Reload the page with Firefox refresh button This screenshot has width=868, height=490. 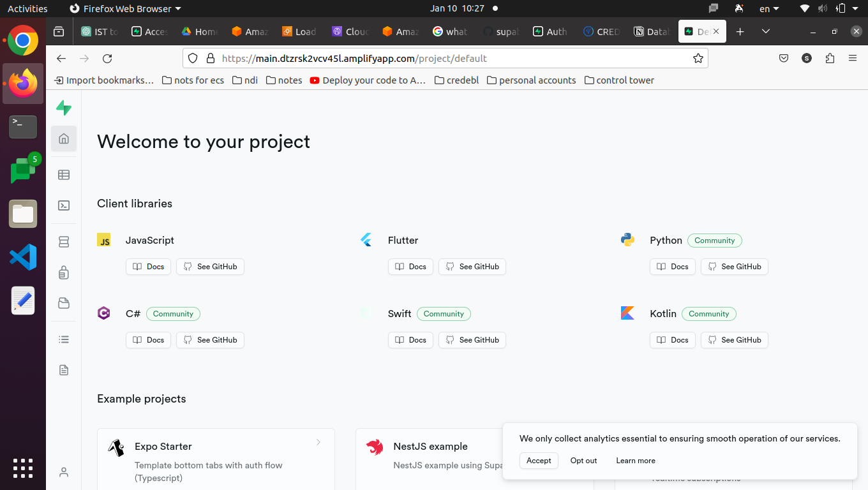point(107,58)
